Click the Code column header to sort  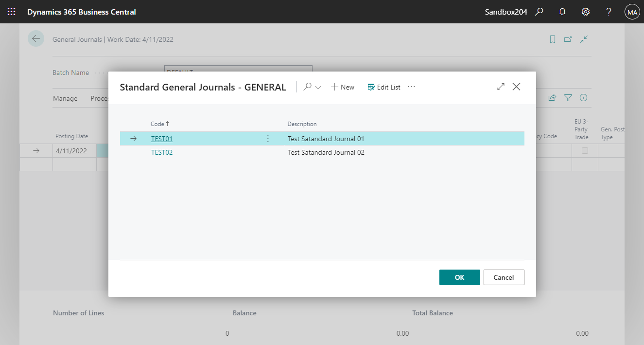tap(159, 124)
